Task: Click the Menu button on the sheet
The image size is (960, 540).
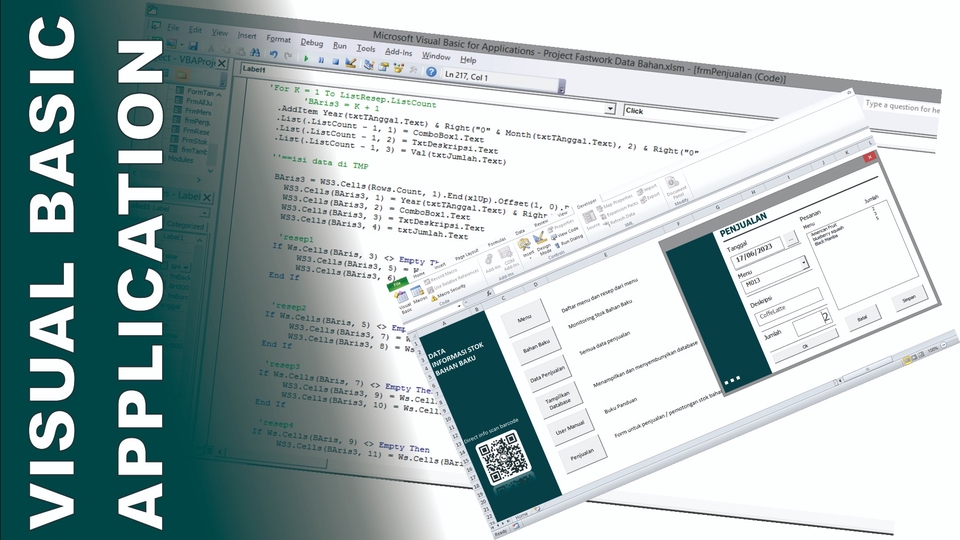Action: (525, 318)
